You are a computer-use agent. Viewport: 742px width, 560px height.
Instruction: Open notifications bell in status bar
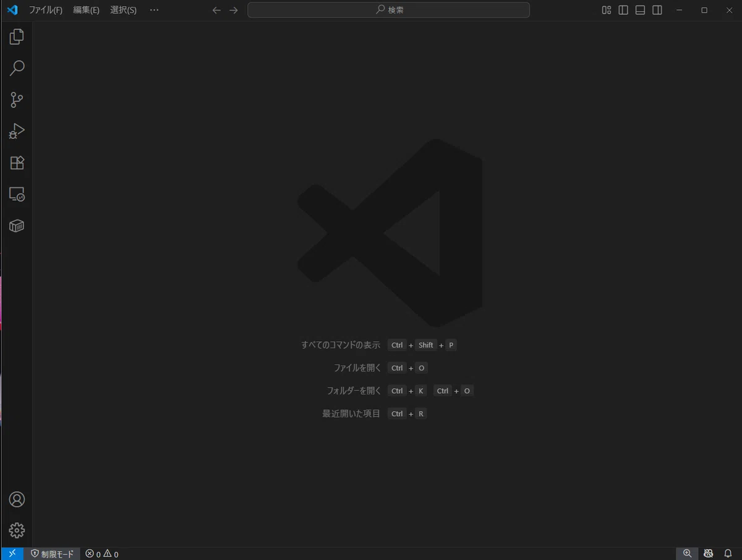(728, 553)
